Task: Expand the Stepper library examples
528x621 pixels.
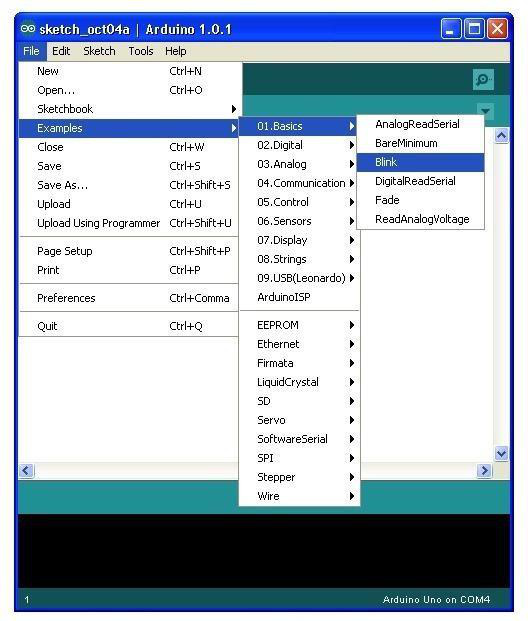Action: point(299,478)
